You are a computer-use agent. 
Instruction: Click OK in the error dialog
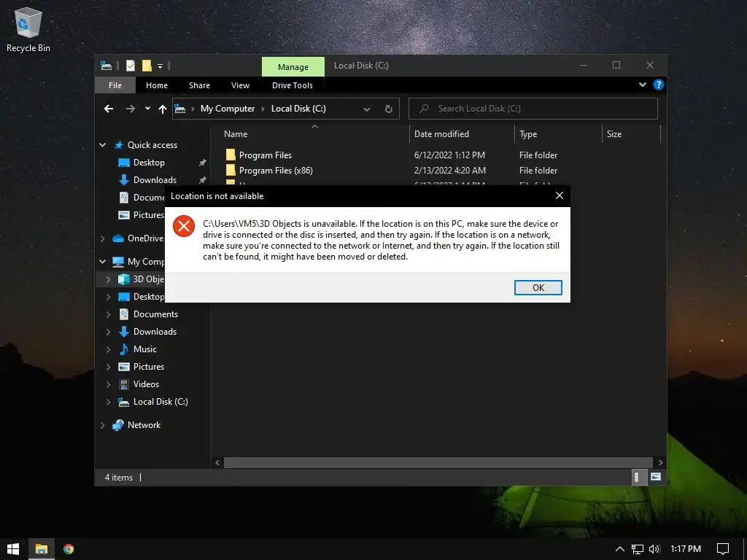538,287
